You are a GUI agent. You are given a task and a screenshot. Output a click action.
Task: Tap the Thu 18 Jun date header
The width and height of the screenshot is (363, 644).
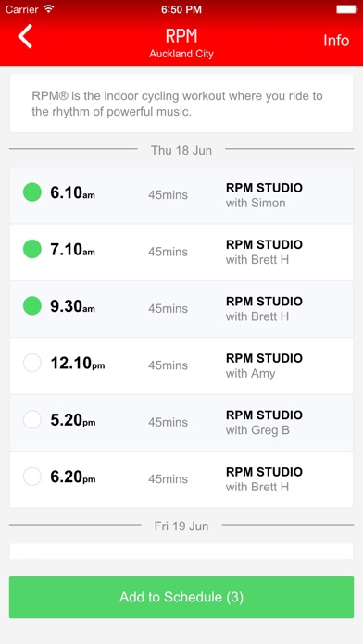pos(181,150)
